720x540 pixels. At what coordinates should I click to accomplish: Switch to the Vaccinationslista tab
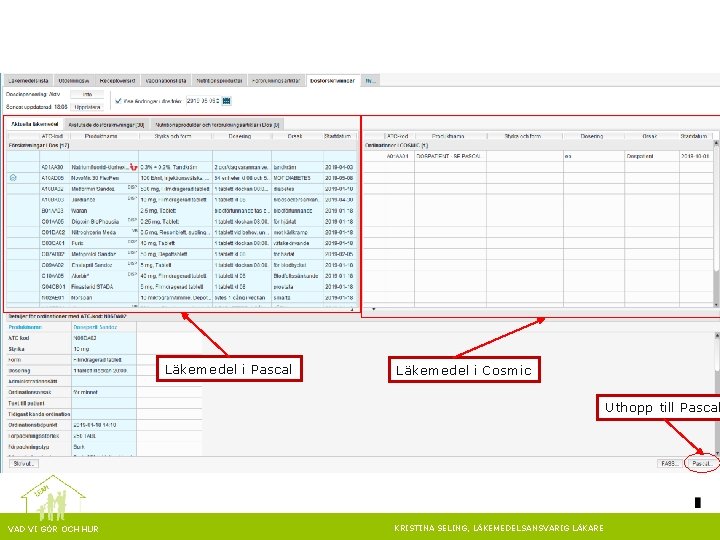[166, 80]
